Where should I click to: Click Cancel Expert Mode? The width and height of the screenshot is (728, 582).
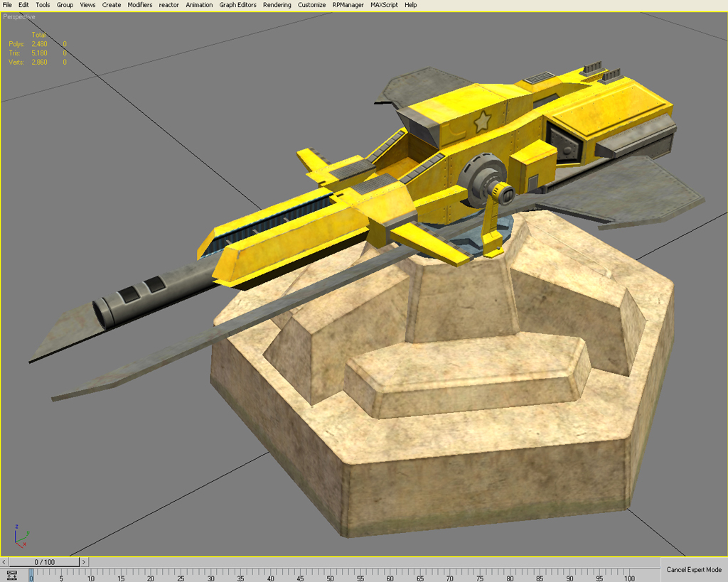coord(693,570)
